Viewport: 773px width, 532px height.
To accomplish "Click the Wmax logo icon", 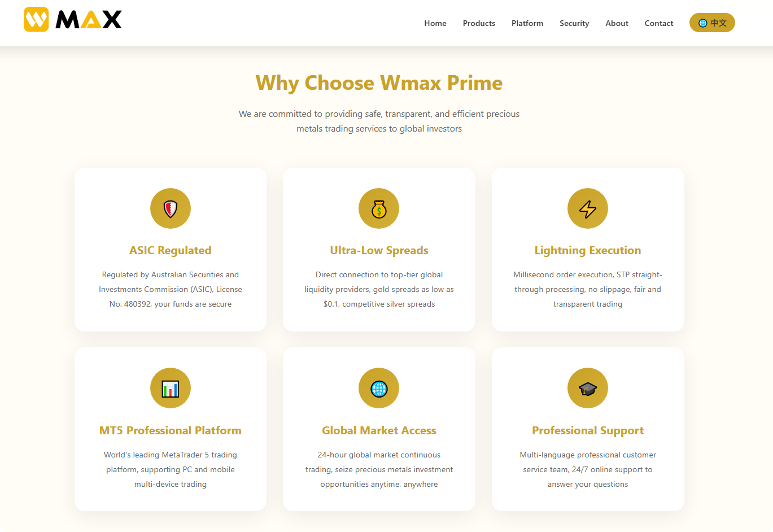I will 36,20.
